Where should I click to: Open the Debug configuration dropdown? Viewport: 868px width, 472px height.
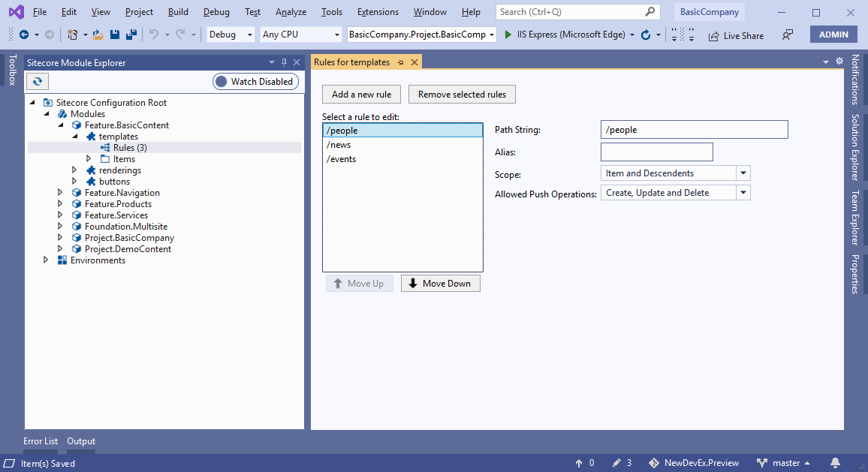pos(231,35)
